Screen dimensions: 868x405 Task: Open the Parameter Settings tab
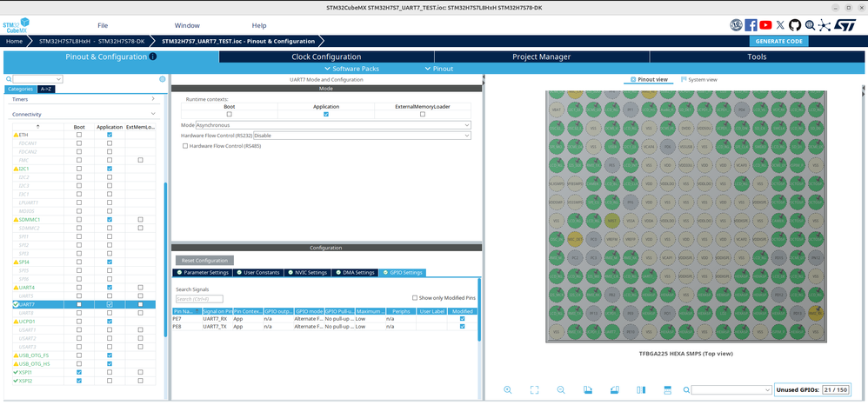[x=202, y=272]
